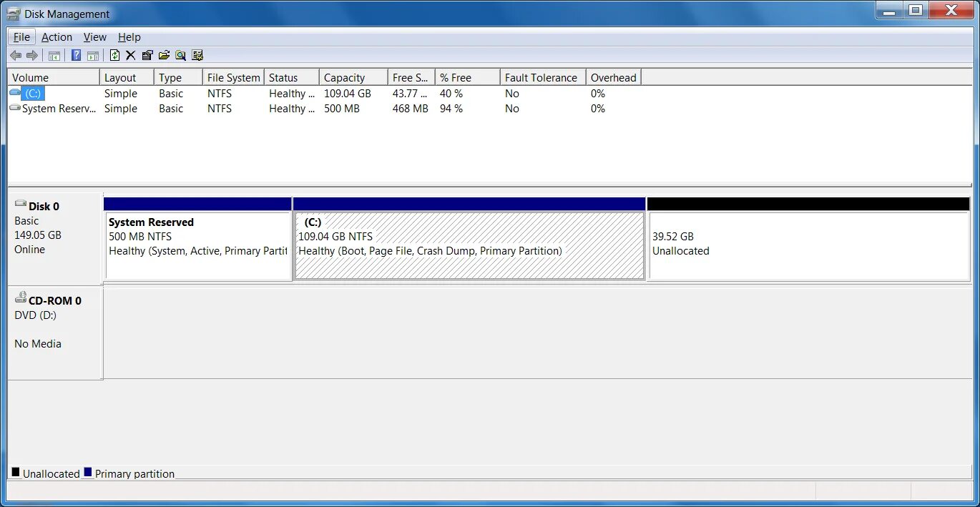Sort by the Volume column header
The image size is (980, 507).
pos(54,77)
